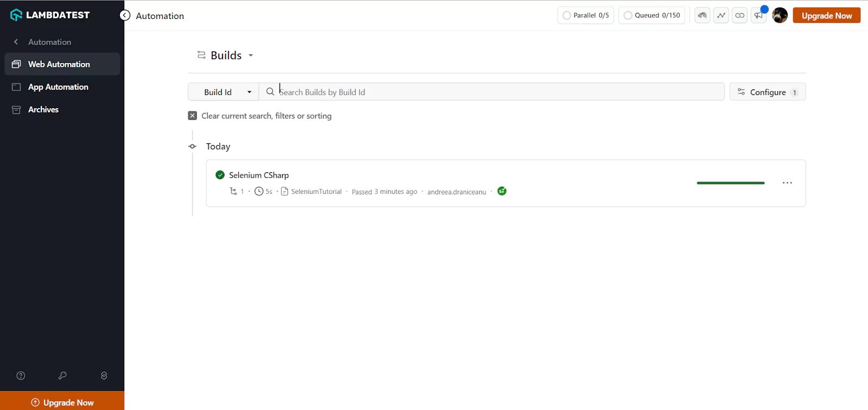The width and height of the screenshot is (868, 410).
Task: Open help question-mark icon in sidebar footer
Action: point(21,376)
